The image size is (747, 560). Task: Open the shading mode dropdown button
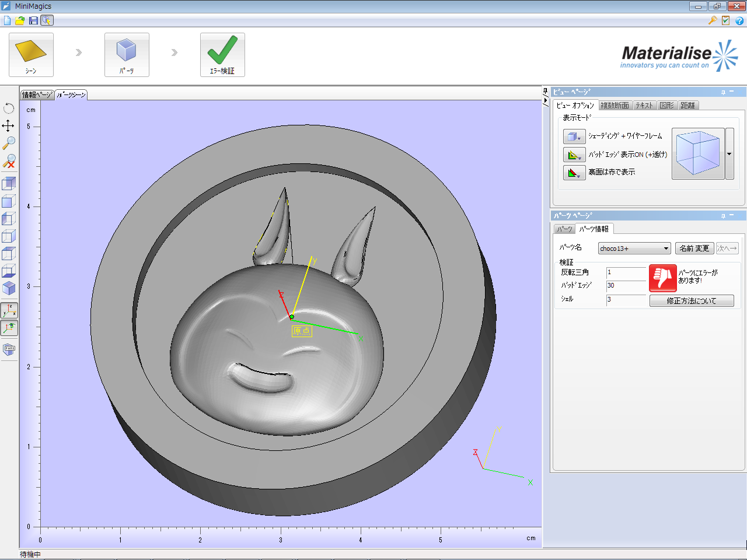click(x=574, y=136)
